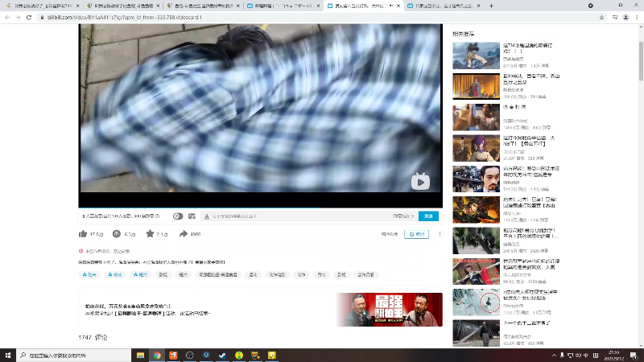
Task: Open the recommended video with golden stage thumbnail
Action: click(476, 86)
